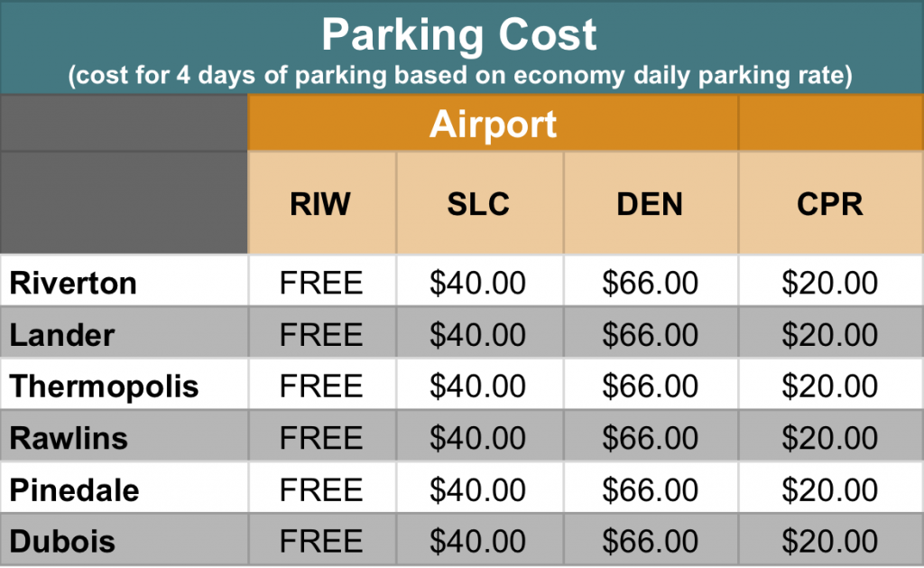Select the Rawlins row label
This screenshot has width=924, height=568.
[69, 438]
